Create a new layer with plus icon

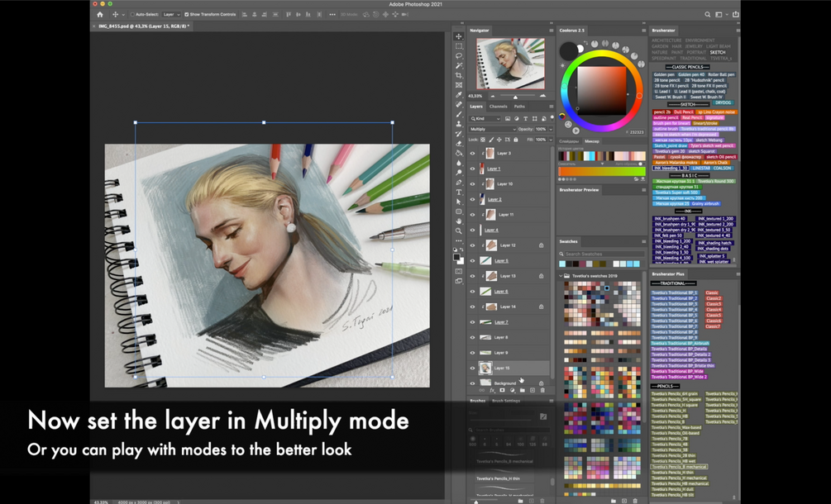click(533, 391)
